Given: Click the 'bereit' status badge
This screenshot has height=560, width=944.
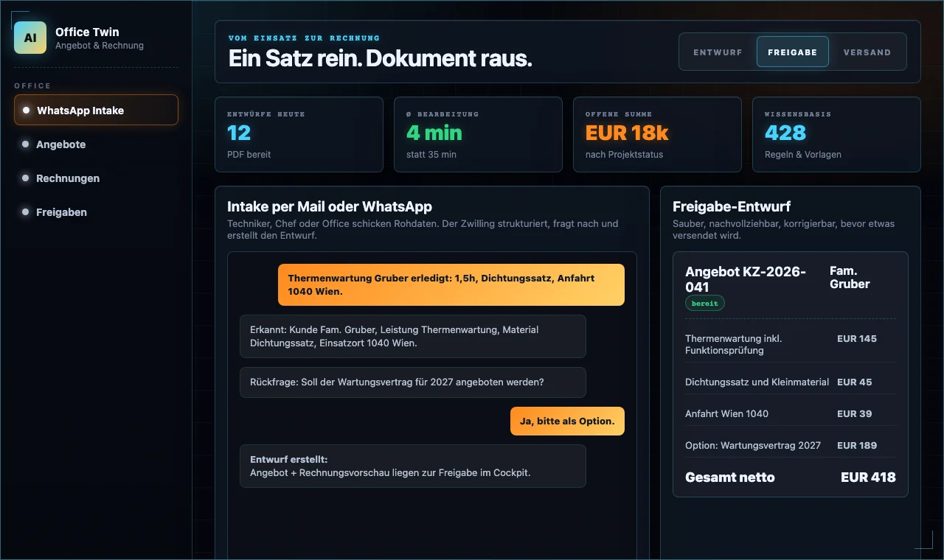Looking at the screenshot, I should click(x=704, y=304).
